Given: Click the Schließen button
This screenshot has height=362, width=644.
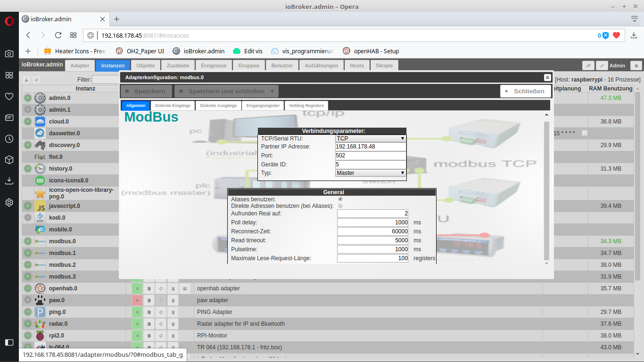Looking at the screenshot, I should [x=525, y=91].
